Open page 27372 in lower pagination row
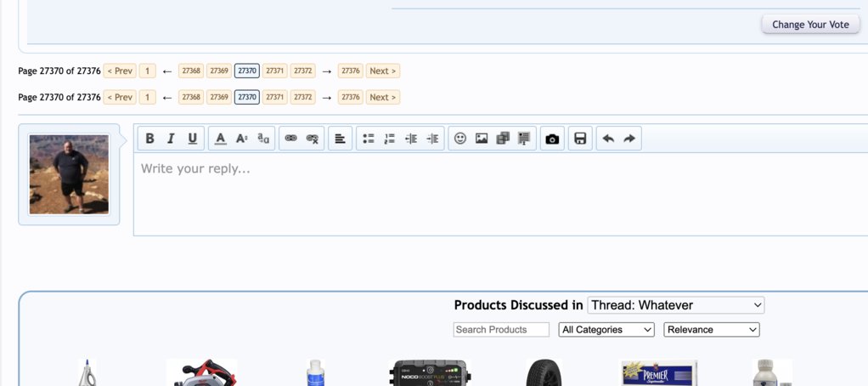868x386 pixels. [x=303, y=98]
